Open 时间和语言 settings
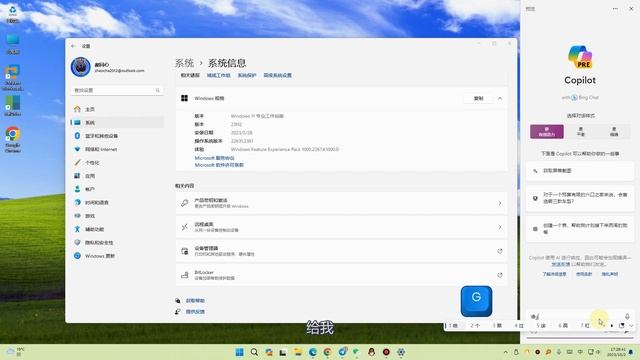The image size is (640, 360). (x=117, y=202)
